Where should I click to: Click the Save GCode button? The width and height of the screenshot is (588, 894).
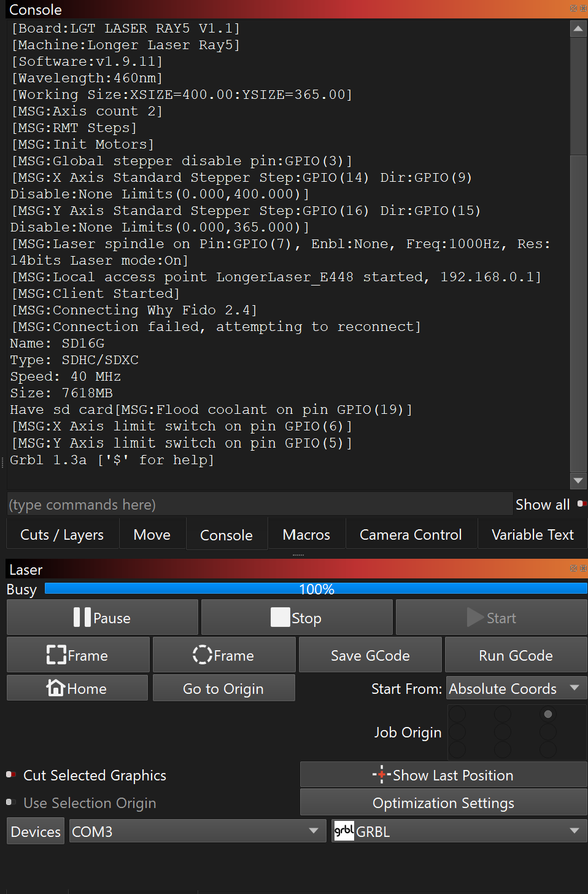[x=370, y=655]
